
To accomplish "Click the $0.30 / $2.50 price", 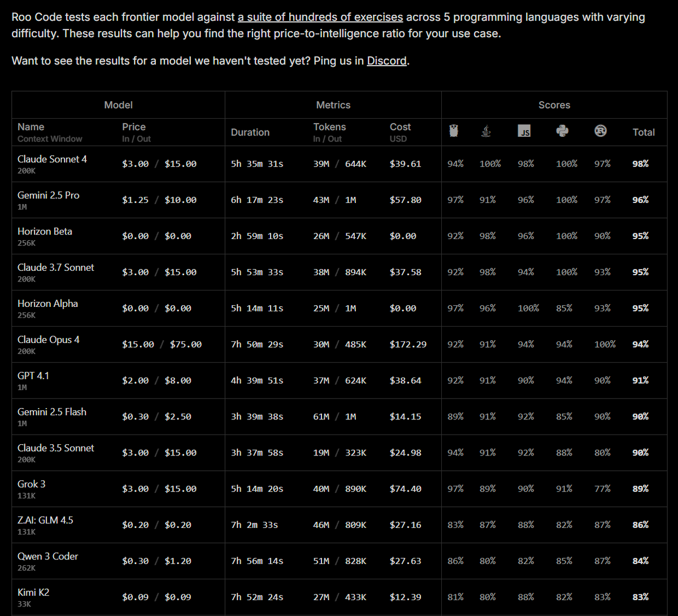I will point(157,417).
